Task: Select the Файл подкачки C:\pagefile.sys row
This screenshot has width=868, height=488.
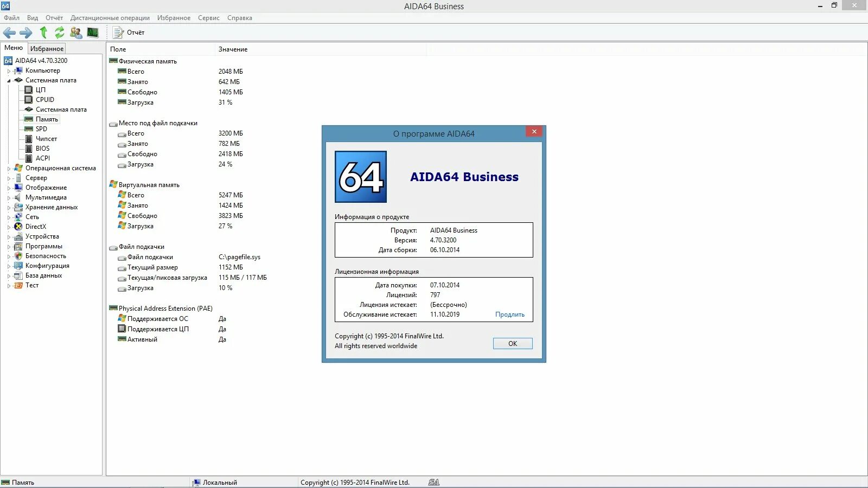Action: pos(189,257)
